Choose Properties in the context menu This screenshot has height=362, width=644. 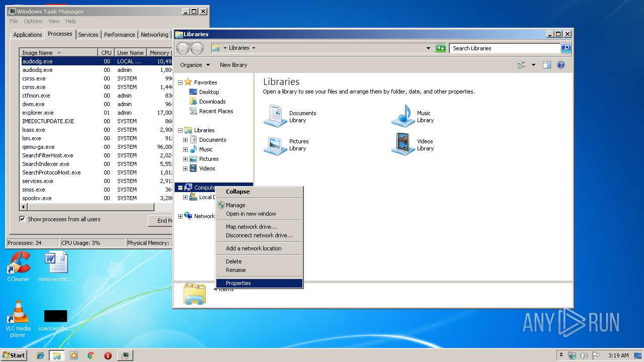(x=259, y=283)
